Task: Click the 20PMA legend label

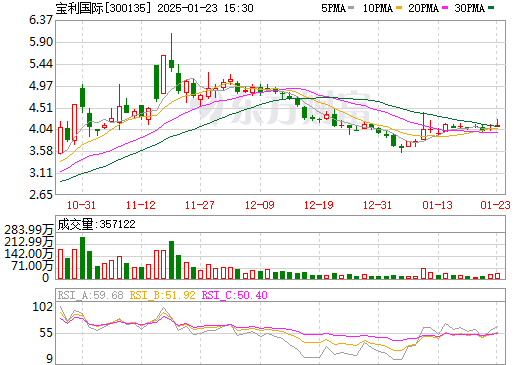Action: click(423, 8)
